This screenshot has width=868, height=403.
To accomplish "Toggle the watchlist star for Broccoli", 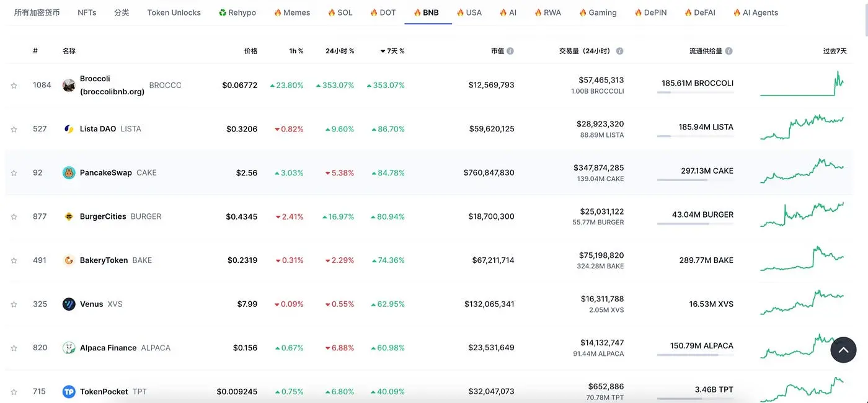I will pyautogui.click(x=14, y=85).
